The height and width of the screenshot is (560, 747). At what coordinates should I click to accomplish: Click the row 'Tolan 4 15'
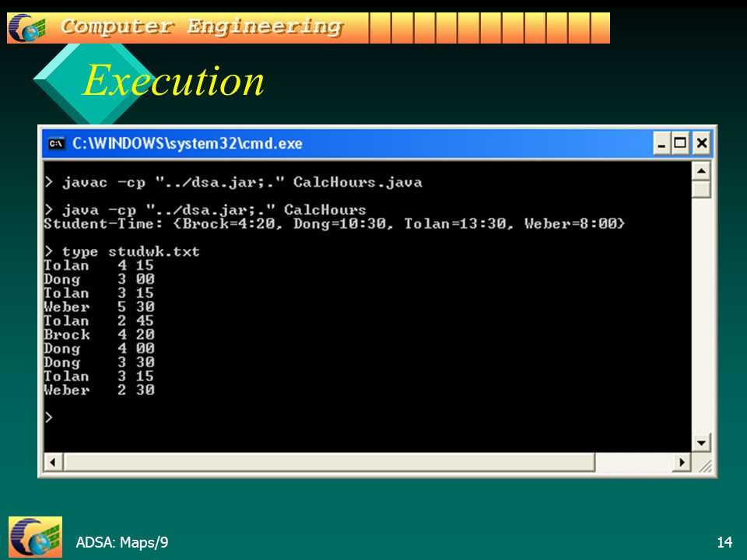(x=99, y=265)
